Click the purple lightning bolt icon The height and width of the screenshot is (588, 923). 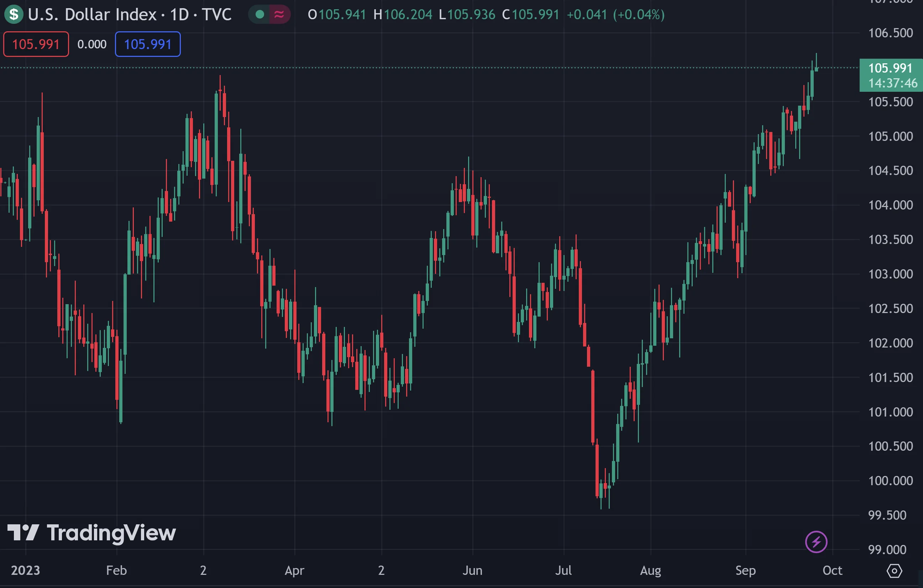click(x=816, y=542)
